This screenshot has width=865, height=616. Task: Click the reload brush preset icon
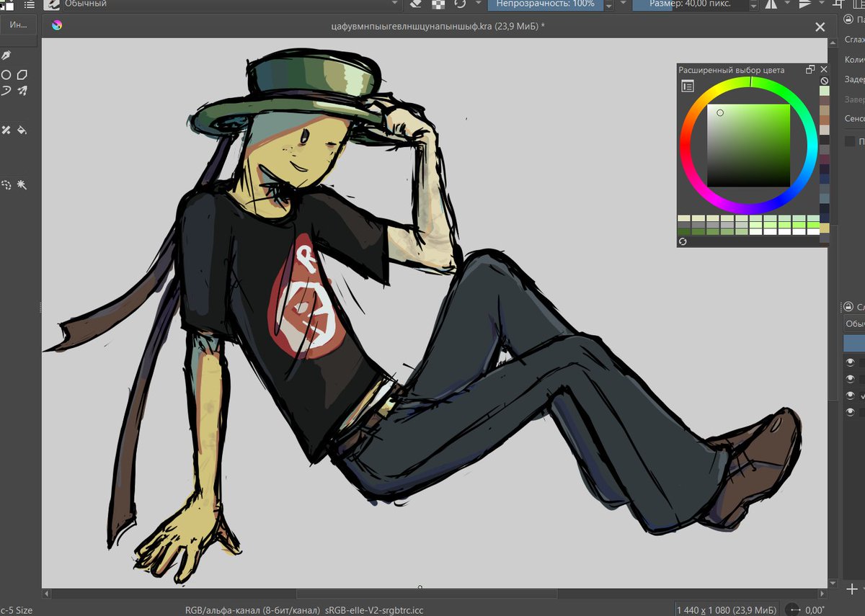(x=460, y=4)
